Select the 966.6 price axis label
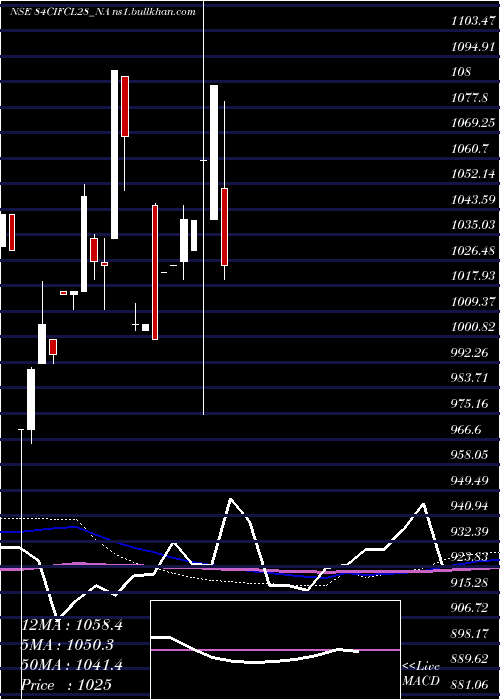 pyautogui.click(x=466, y=429)
